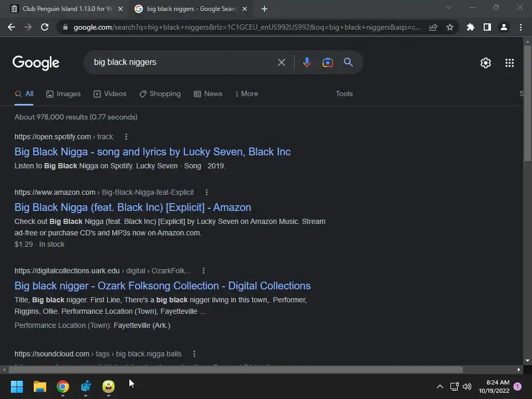This screenshot has height=399, width=532.
Task: Open the Chrome profile menu
Action: click(x=504, y=27)
